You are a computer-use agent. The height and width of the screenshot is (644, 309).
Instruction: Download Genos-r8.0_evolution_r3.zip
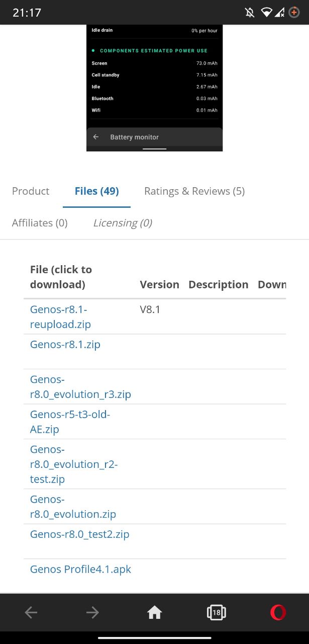point(80,387)
